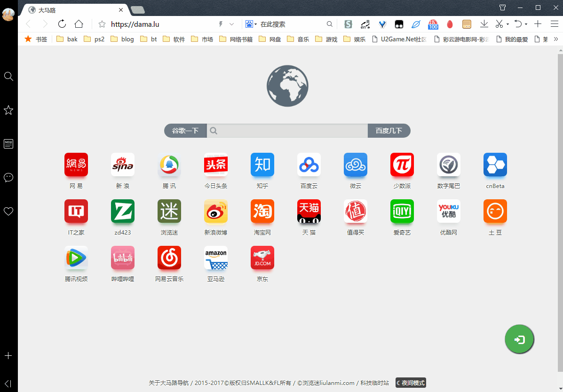This screenshot has width=563, height=392.
Task: Click the magnifier in the browser search box
Action: click(x=329, y=24)
